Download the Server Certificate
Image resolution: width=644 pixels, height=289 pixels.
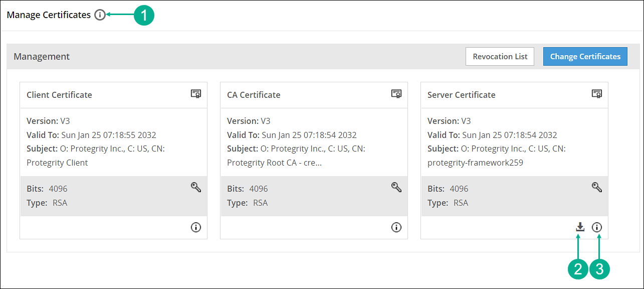click(580, 227)
